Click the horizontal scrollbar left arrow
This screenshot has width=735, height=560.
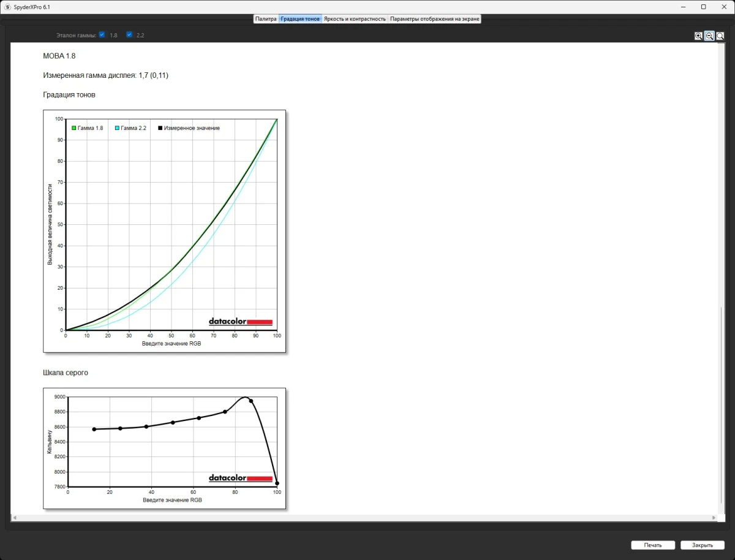14,518
